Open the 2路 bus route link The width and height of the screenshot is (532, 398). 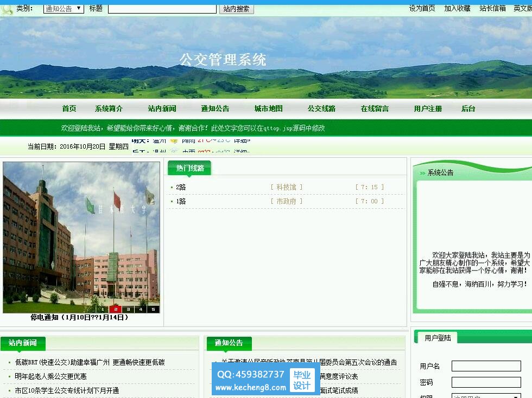pos(181,187)
